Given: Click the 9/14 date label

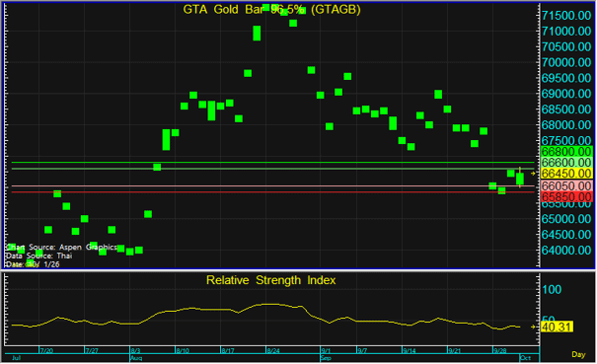Looking at the screenshot, I should click(410, 350).
